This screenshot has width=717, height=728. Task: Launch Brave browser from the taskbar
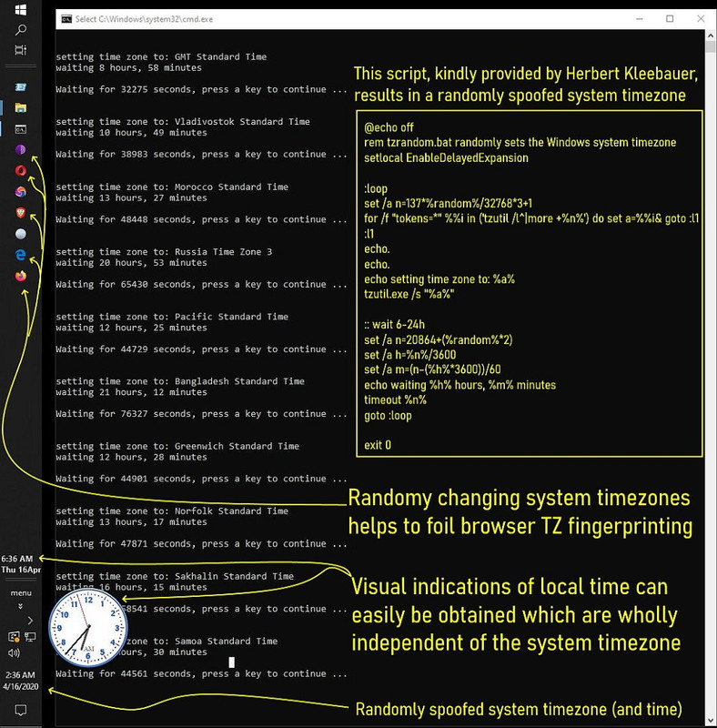(x=20, y=213)
